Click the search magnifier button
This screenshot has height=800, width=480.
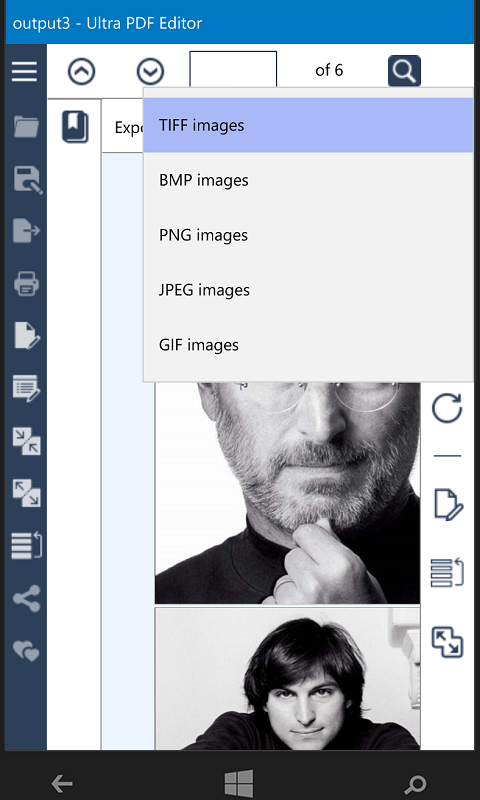click(405, 70)
